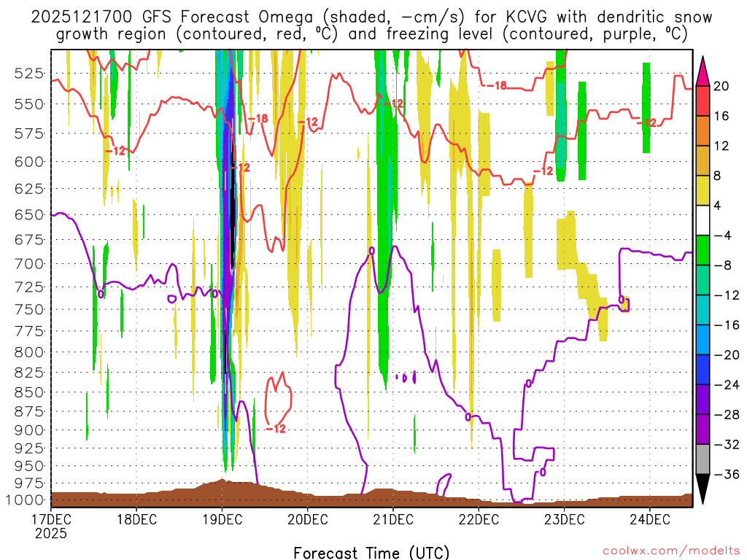Select the '850' pressure level label

(29, 393)
